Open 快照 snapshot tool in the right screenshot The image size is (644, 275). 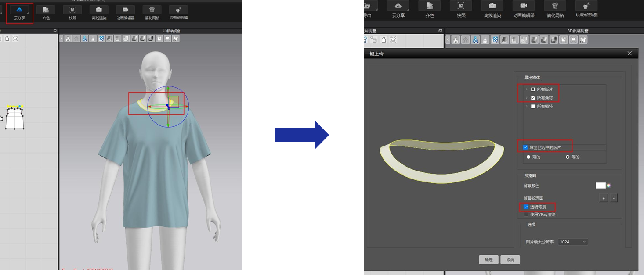tap(461, 6)
